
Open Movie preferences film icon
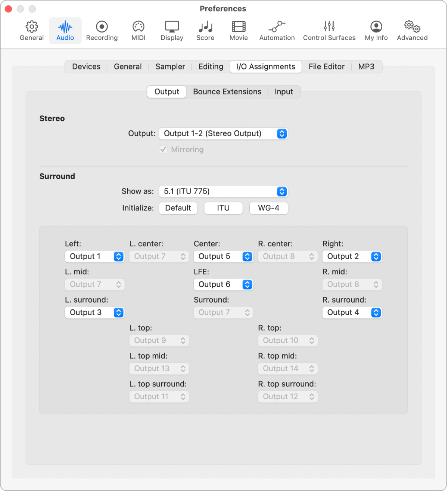tap(239, 27)
